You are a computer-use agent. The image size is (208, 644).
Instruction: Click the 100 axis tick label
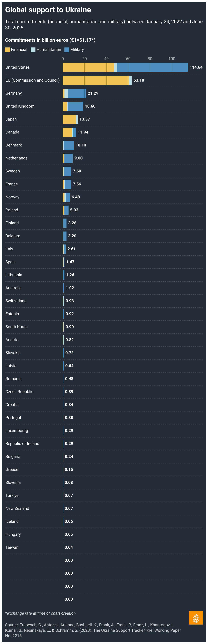tap(172, 59)
